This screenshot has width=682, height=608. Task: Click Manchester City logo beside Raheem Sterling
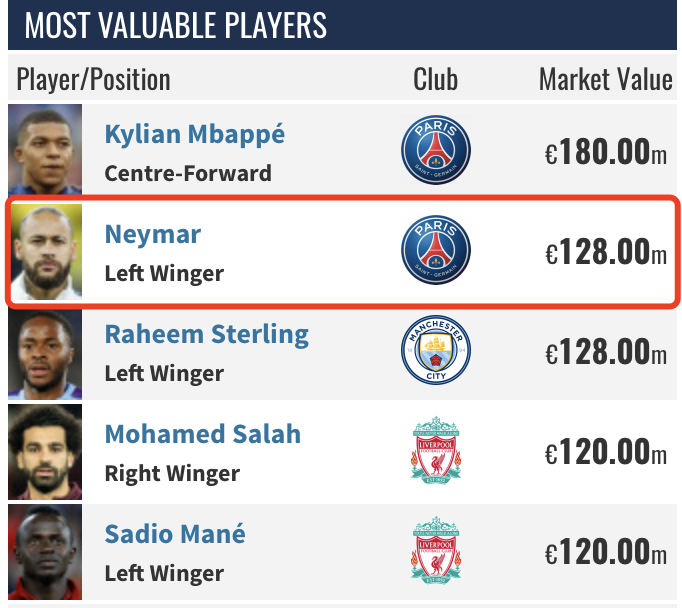pos(435,351)
